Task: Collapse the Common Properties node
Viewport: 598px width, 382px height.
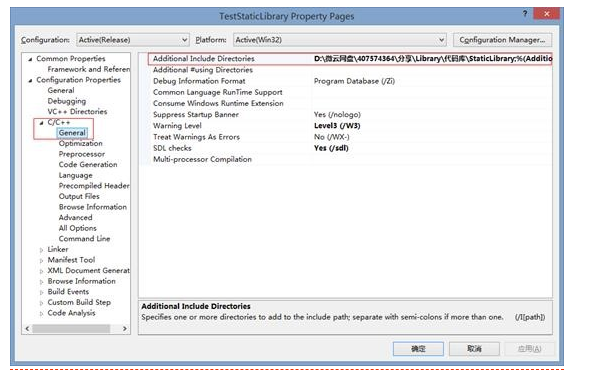Action: (x=30, y=59)
